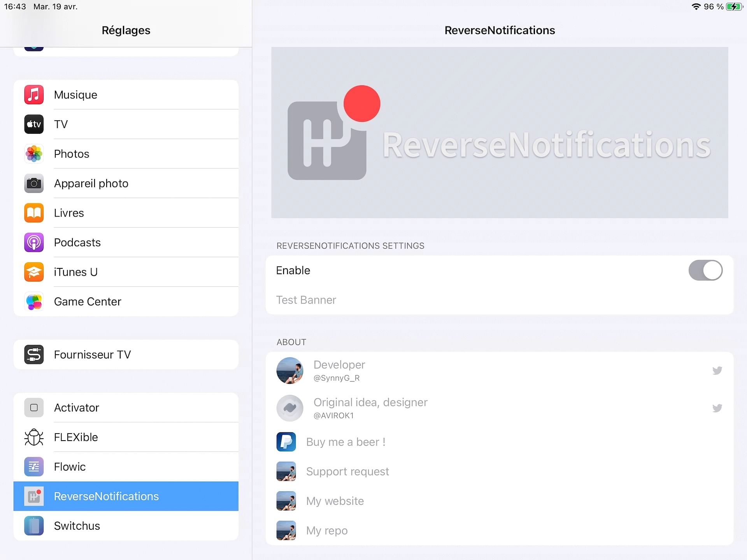Image resolution: width=747 pixels, height=560 pixels.
Task: Tap the My website avatar icon
Action: click(286, 501)
